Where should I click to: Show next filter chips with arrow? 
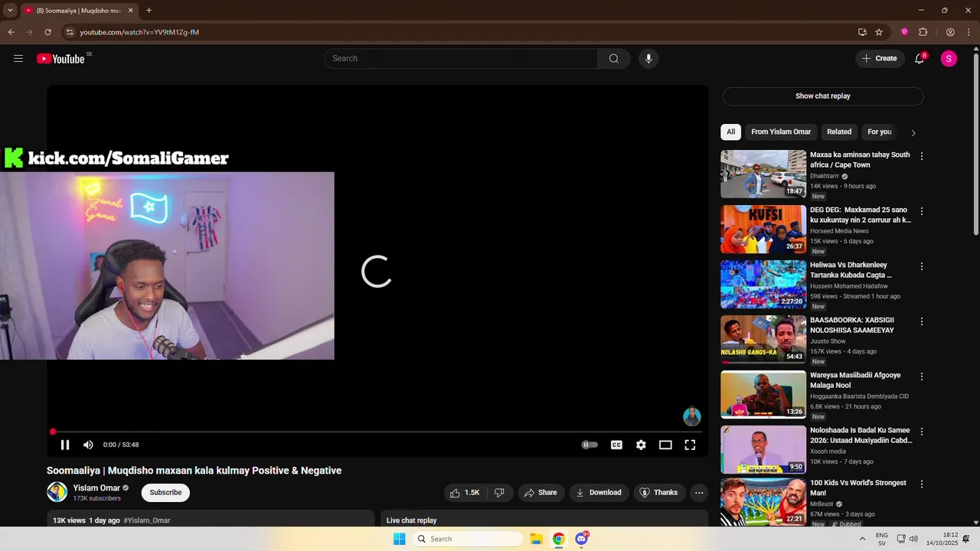pyautogui.click(x=913, y=132)
